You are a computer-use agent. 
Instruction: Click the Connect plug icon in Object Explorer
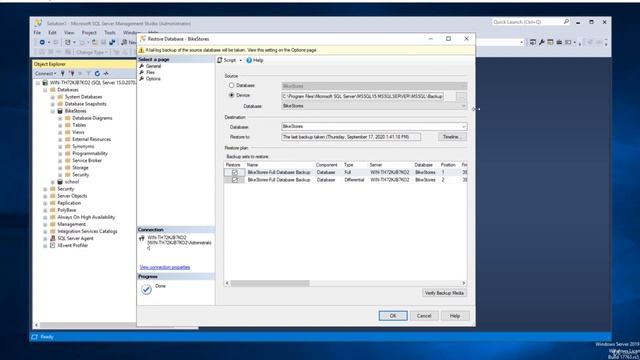(62, 73)
